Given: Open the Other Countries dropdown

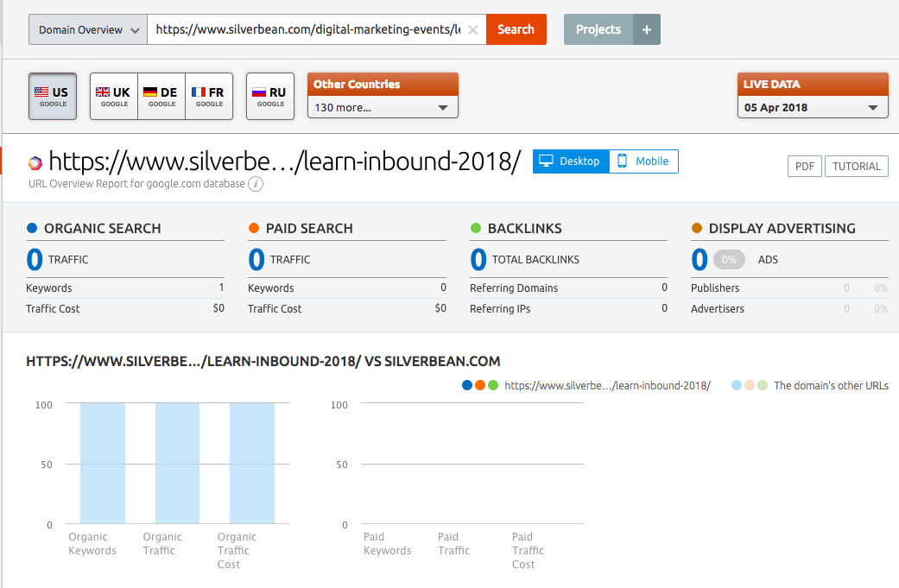Looking at the screenshot, I should (x=382, y=107).
